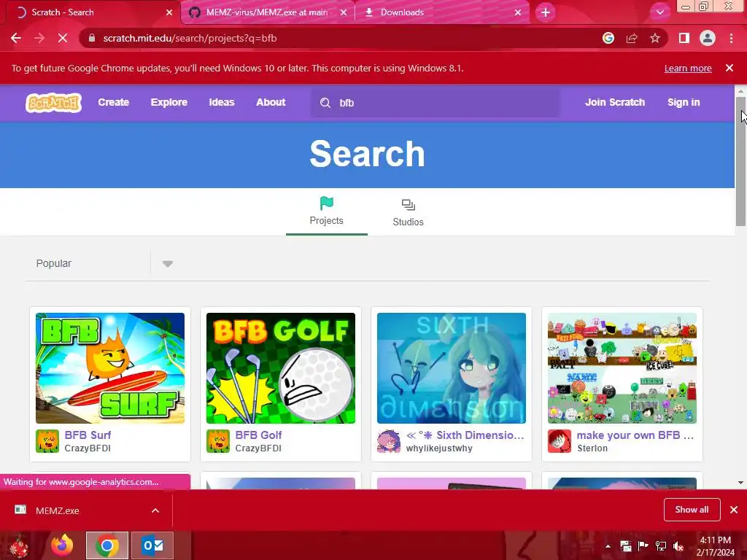Open whylikejustwhy user avatar
Viewport: 747px width, 560px height.
(389, 441)
